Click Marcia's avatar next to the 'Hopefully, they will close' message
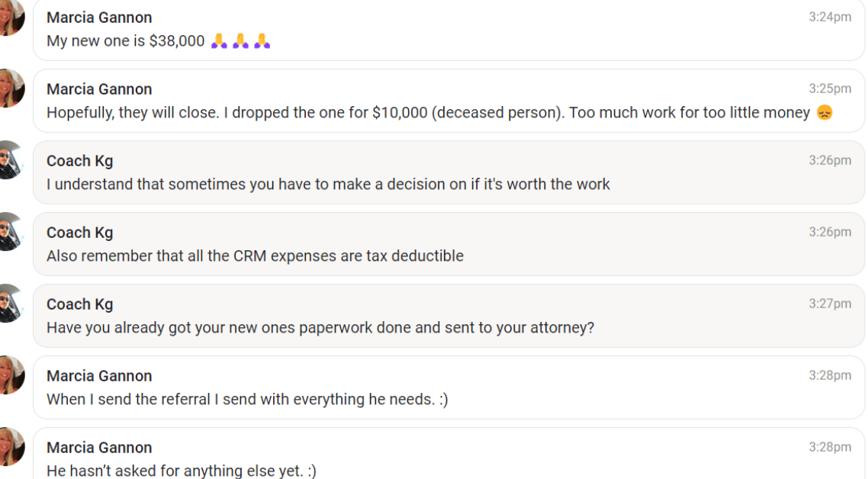 point(11,88)
